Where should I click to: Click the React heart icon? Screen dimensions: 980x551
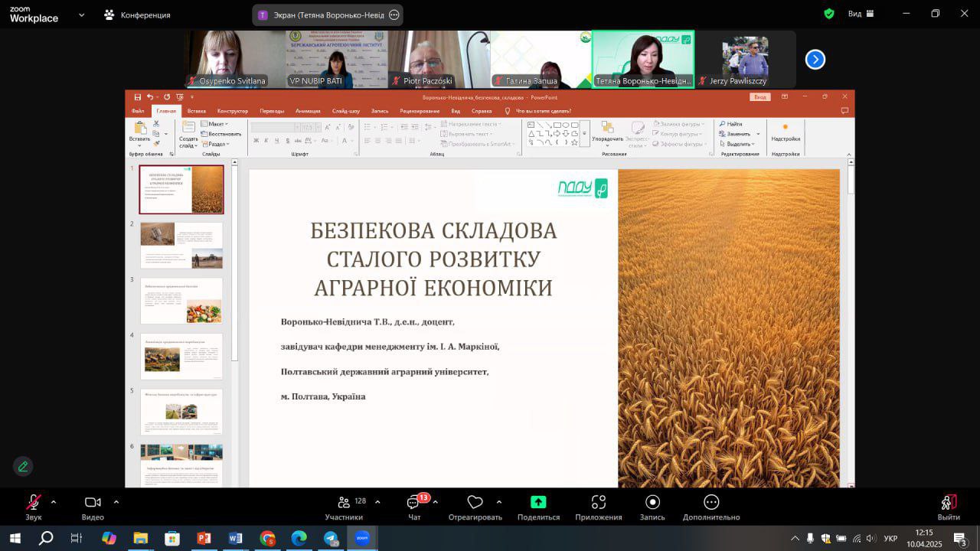click(x=475, y=503)
